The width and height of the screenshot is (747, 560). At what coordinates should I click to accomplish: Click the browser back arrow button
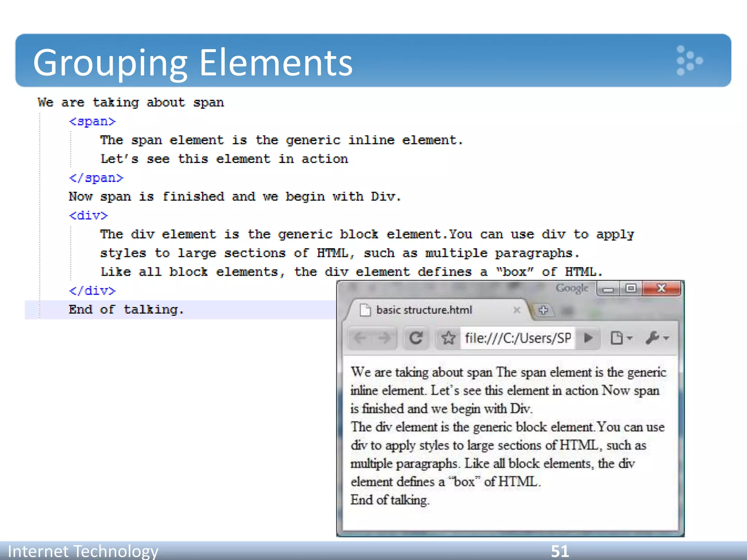360,338
